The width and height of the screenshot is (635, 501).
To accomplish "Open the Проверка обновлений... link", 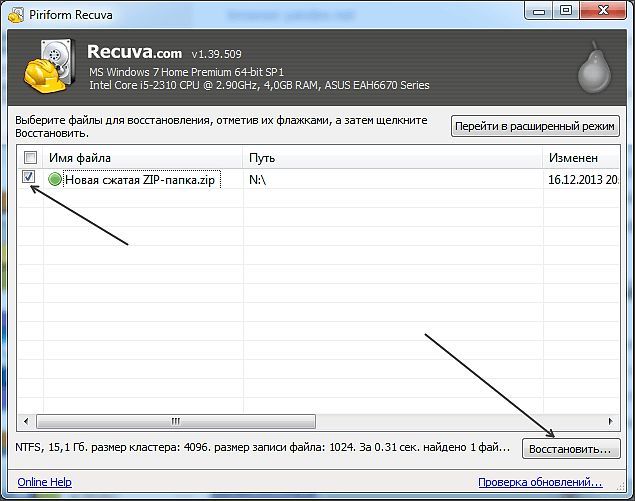I will (x=540, y=482).
